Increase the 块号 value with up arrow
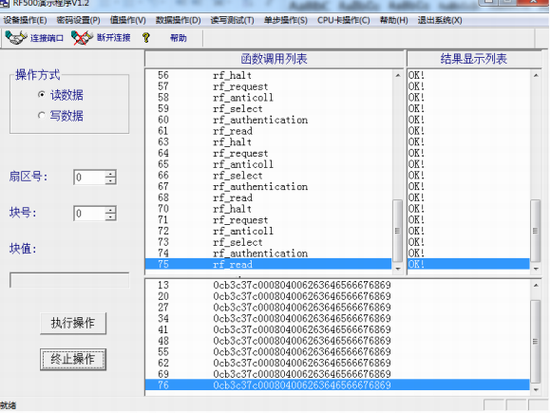550x413 pixels. pyautogui.click(x=110, y=210)
